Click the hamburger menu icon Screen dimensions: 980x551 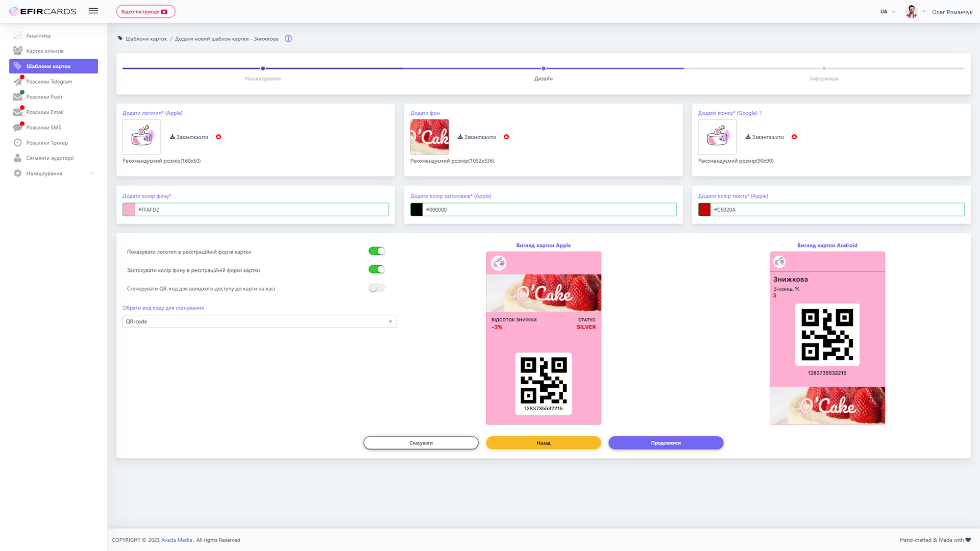click(93, 11)
